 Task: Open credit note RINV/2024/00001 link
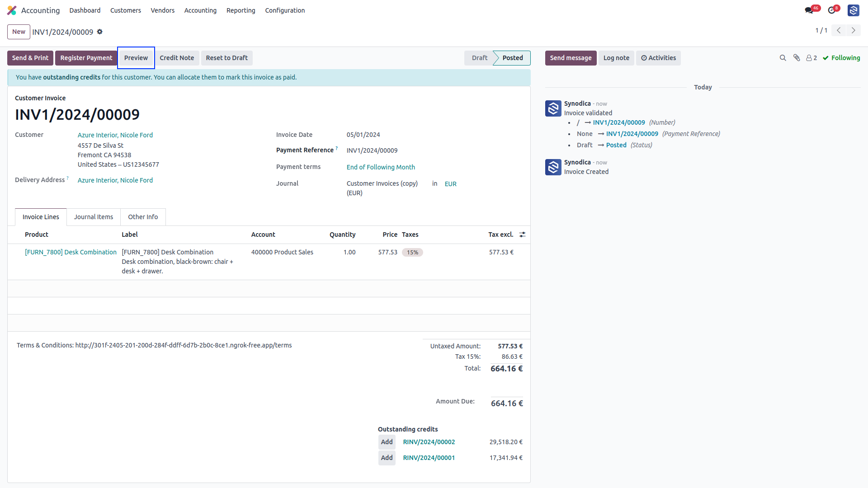(x=429, y=458)
